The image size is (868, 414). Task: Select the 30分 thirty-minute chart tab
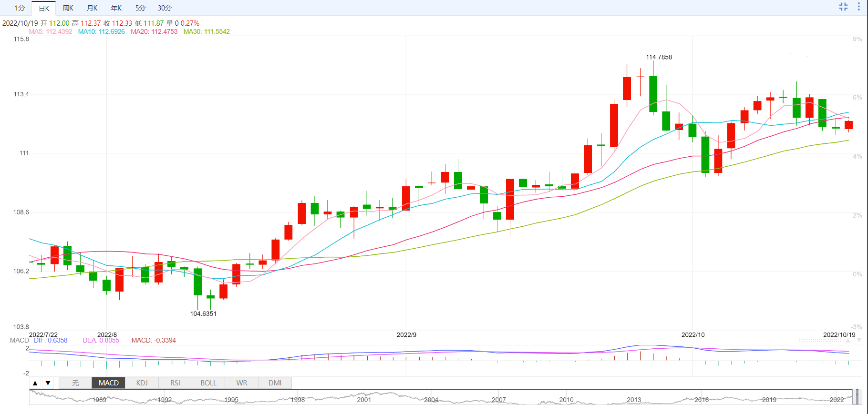(165, 8)
